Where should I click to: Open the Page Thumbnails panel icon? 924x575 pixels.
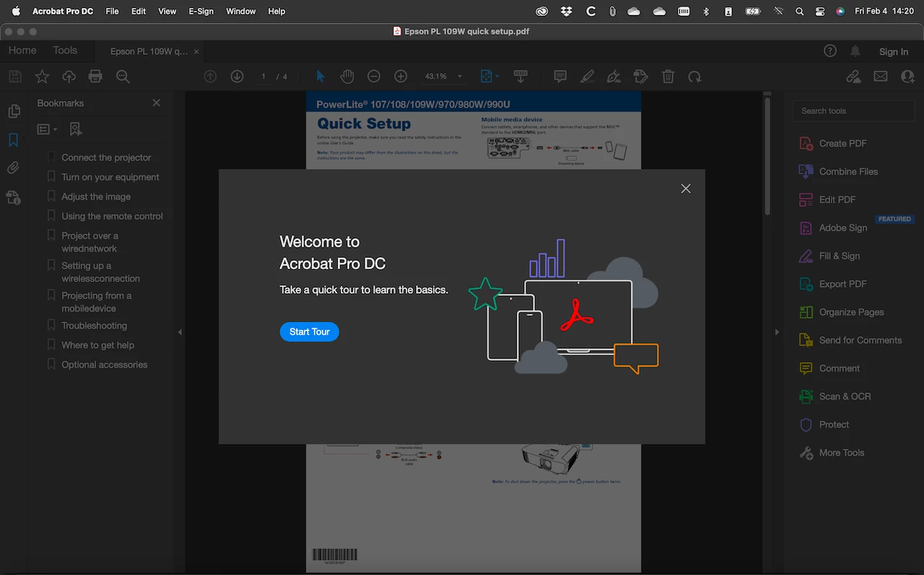point(13,111)
